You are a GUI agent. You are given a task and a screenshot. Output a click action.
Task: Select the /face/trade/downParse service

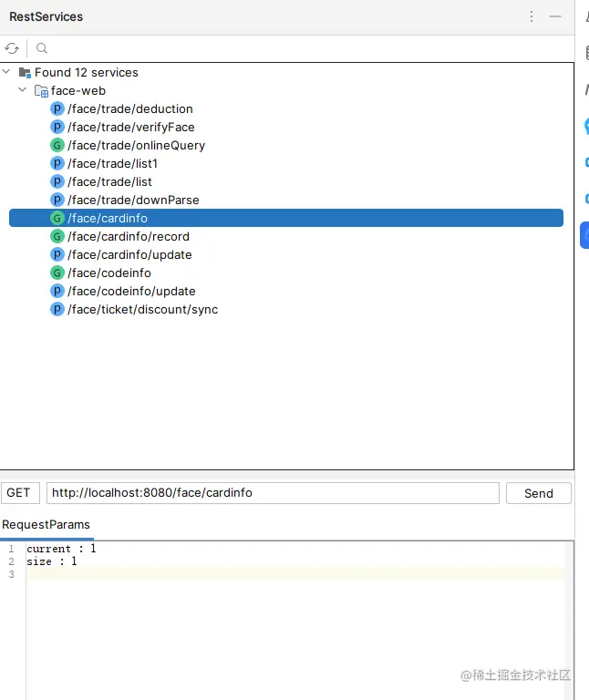point(133,200)
